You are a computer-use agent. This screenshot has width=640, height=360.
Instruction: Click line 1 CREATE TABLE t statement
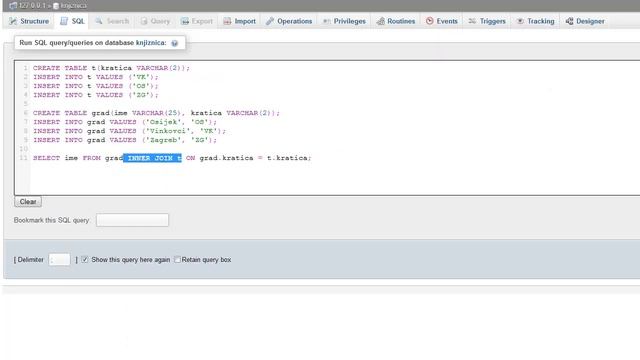[111, 68]
